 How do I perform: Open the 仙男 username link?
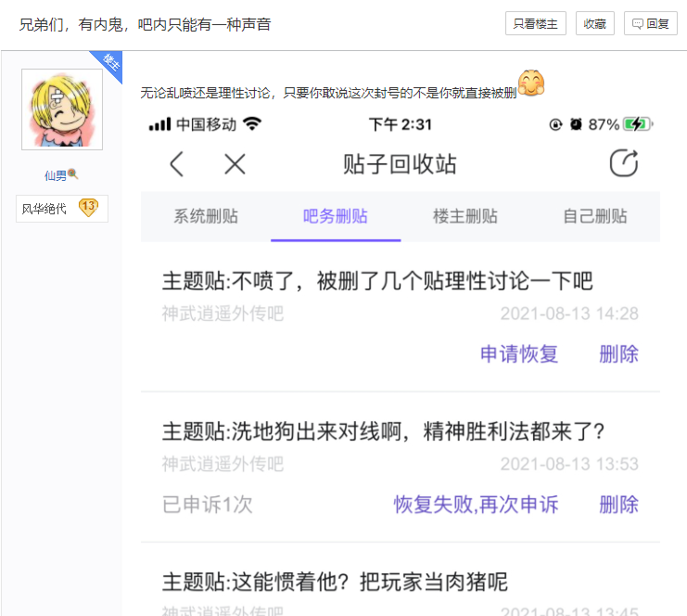56,175
